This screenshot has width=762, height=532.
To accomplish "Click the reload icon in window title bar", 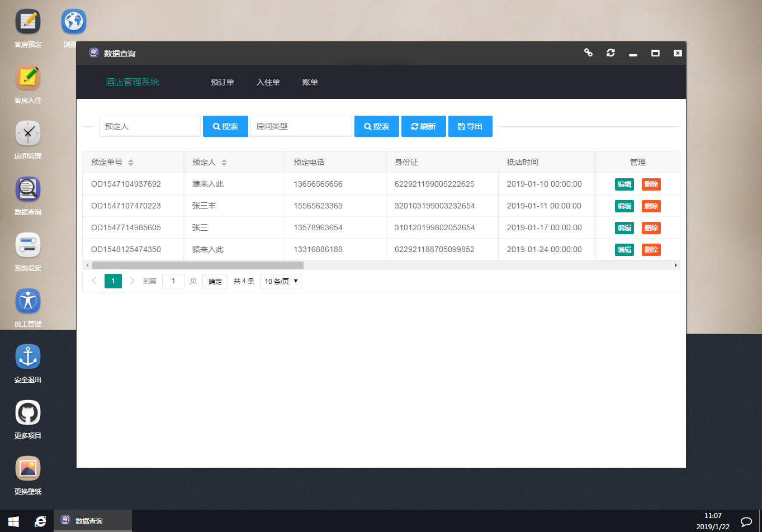I will [610, 53].
